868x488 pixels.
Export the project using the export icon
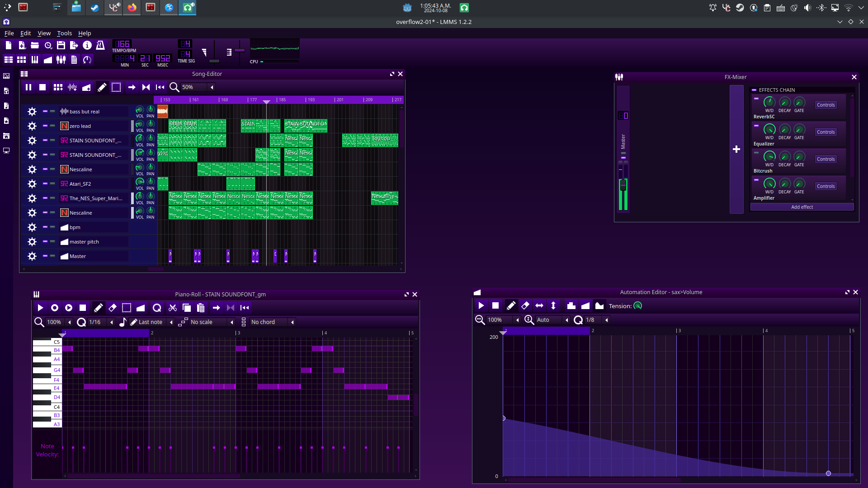point(74,45)
